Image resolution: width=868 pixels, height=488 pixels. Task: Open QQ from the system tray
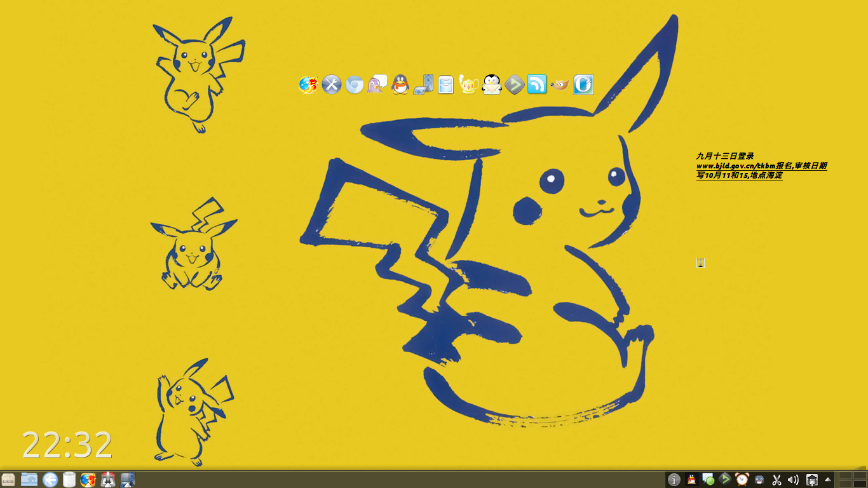(692, 480)
